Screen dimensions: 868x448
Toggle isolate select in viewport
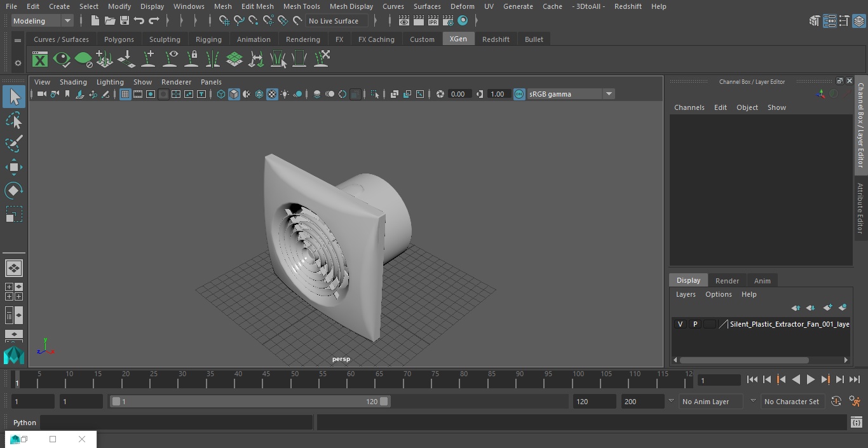[375, 94]
